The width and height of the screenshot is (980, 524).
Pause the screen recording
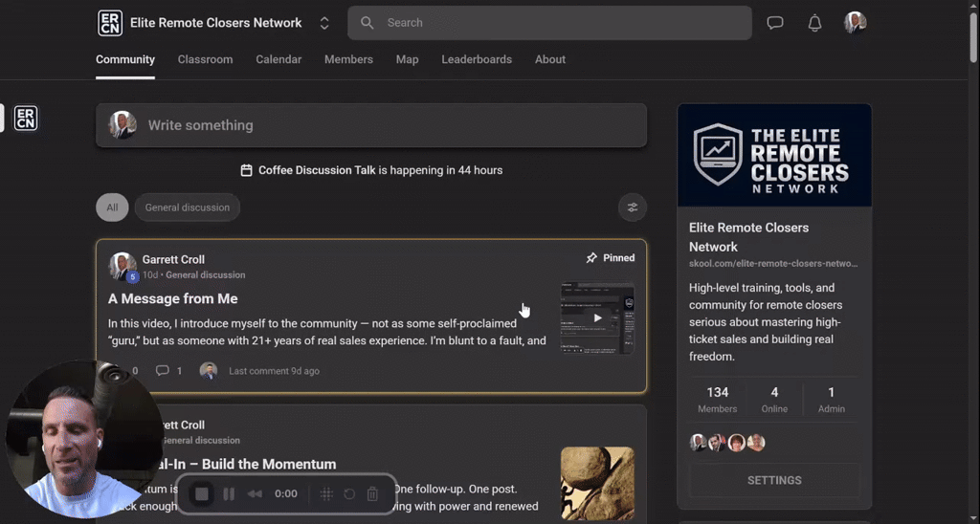click(229, 494)
